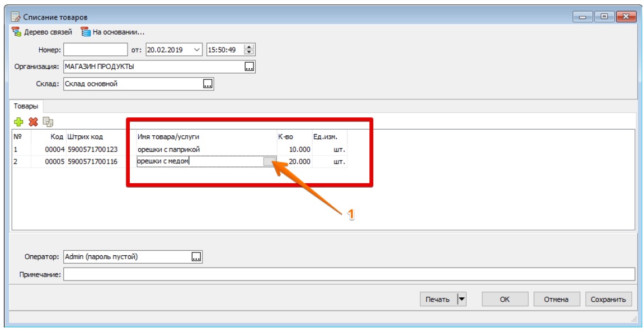Screen dimensions: 644x333
Task: Click the Сохранить button
Action: pyautogui.click(x=608, y=299)
